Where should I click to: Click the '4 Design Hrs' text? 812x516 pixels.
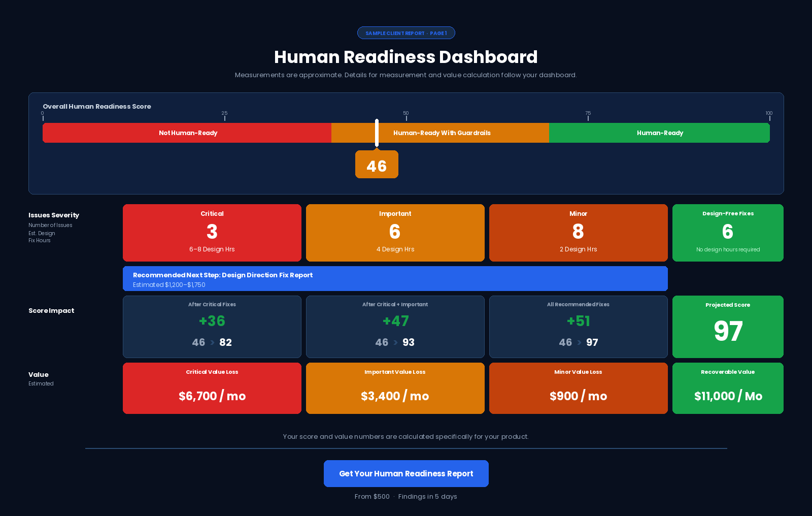click(x=395, y=249)
